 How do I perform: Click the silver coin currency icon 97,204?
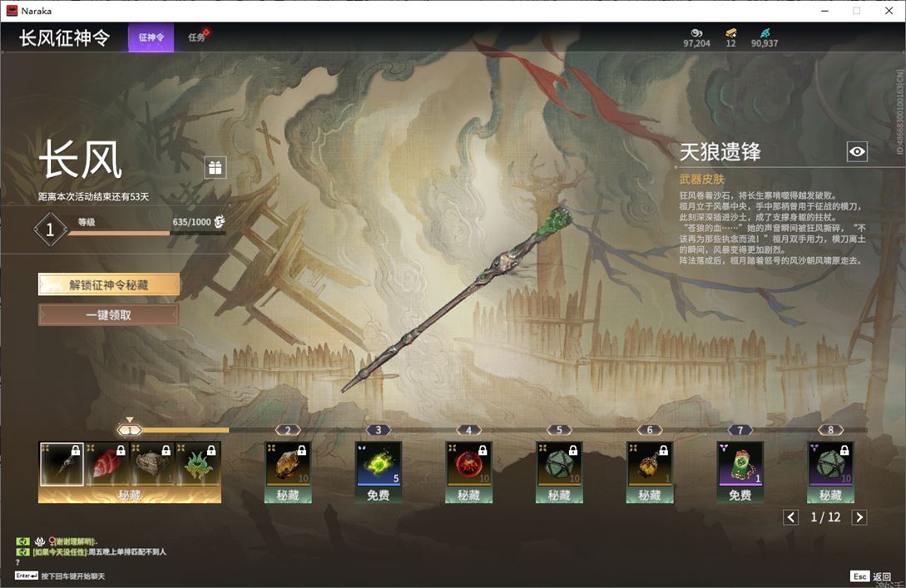(696, 33)
